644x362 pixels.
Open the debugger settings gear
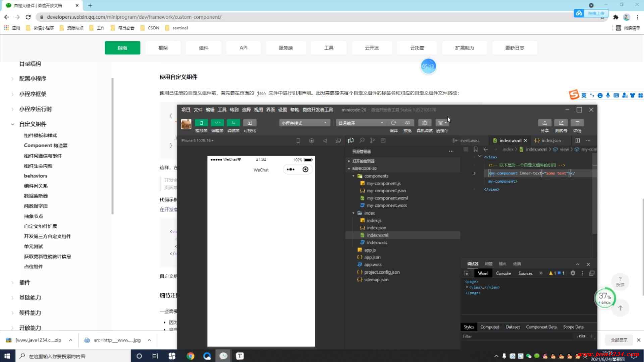573,273
